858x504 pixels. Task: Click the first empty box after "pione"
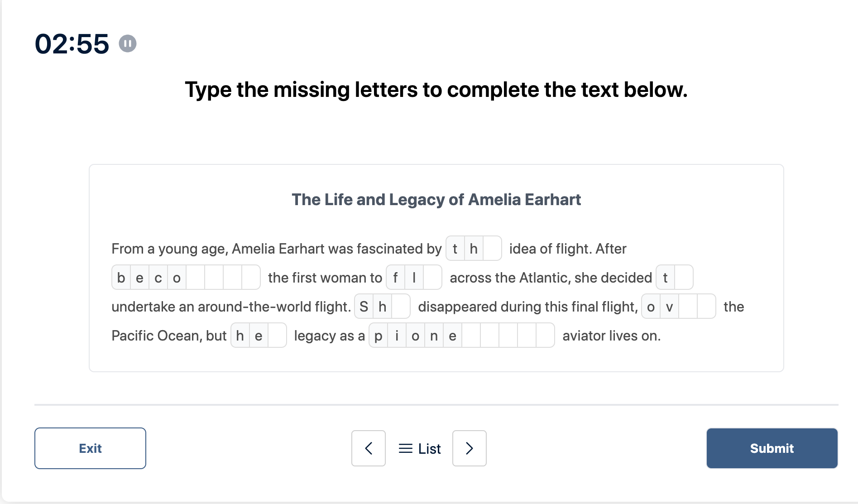[471, 336]
